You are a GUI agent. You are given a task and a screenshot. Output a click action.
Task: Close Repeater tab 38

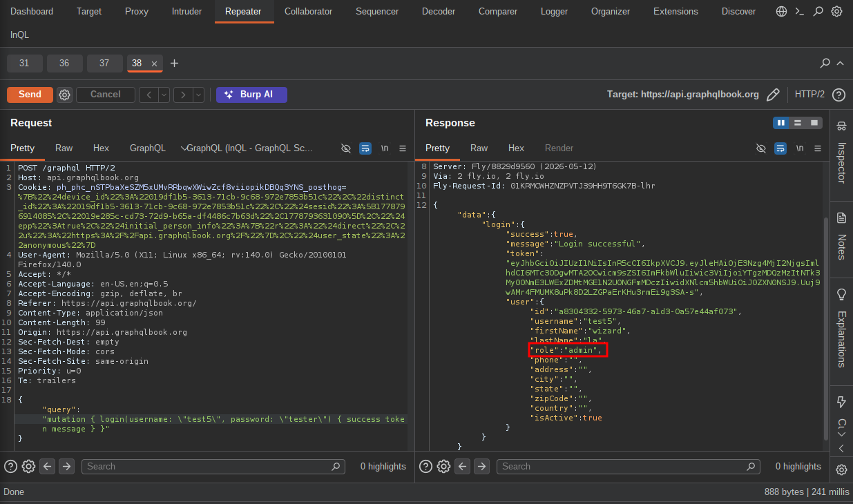(154, 64)
